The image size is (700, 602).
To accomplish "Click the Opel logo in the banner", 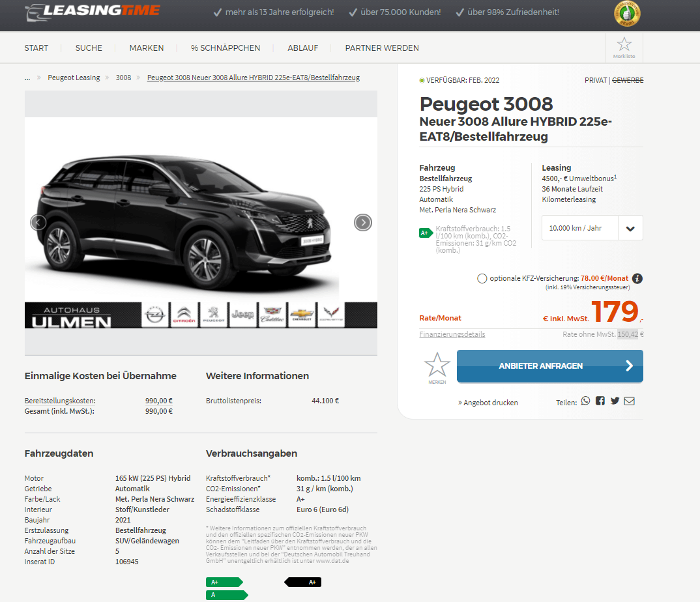I will (155, 315).
